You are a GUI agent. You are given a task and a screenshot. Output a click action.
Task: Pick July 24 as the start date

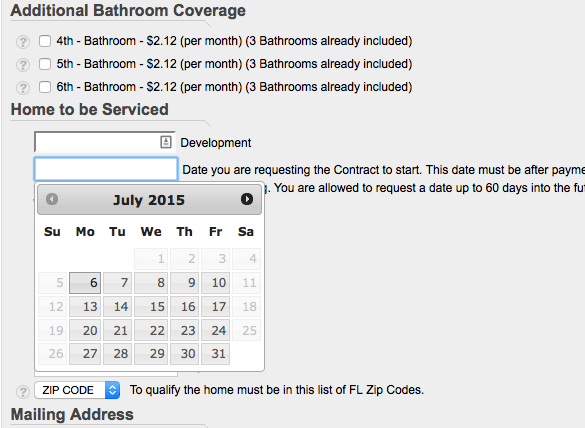coord(215,330)
